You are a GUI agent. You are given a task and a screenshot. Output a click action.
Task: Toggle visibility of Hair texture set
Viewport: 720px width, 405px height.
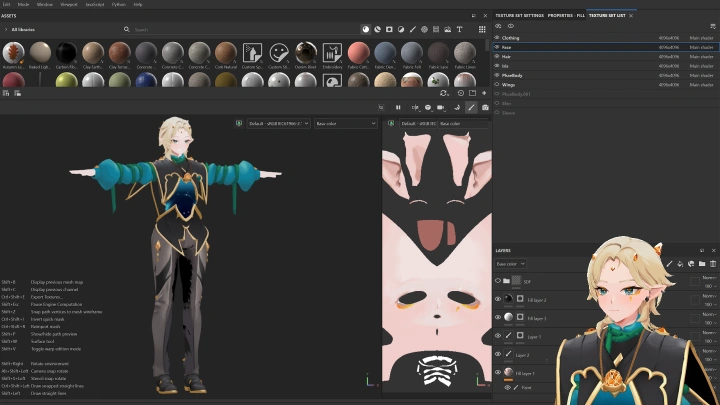click(x=497, y=56)
